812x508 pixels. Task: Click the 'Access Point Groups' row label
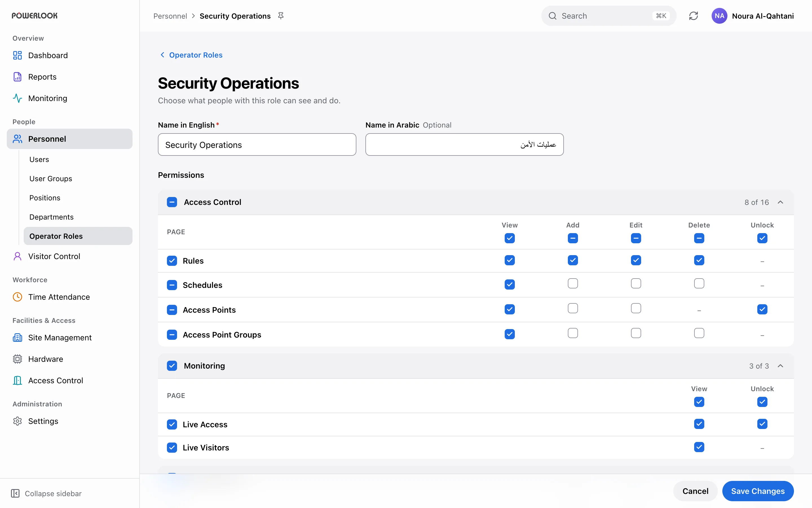222,335
